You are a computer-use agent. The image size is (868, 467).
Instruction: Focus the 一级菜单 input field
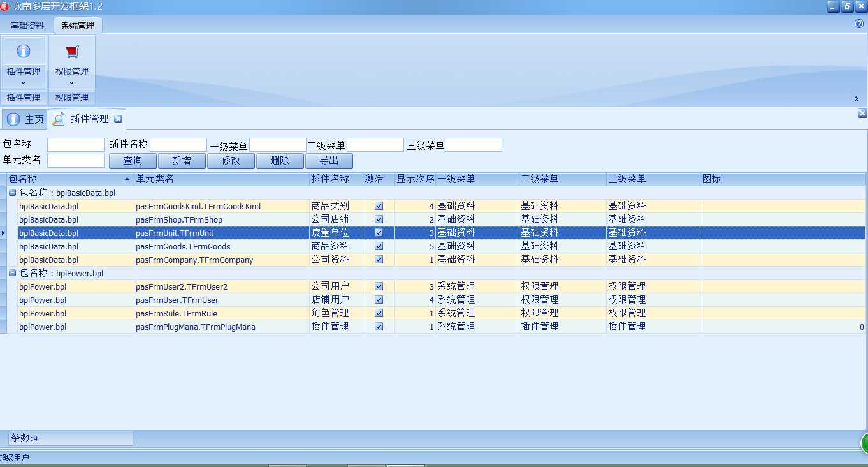(278, 145)
